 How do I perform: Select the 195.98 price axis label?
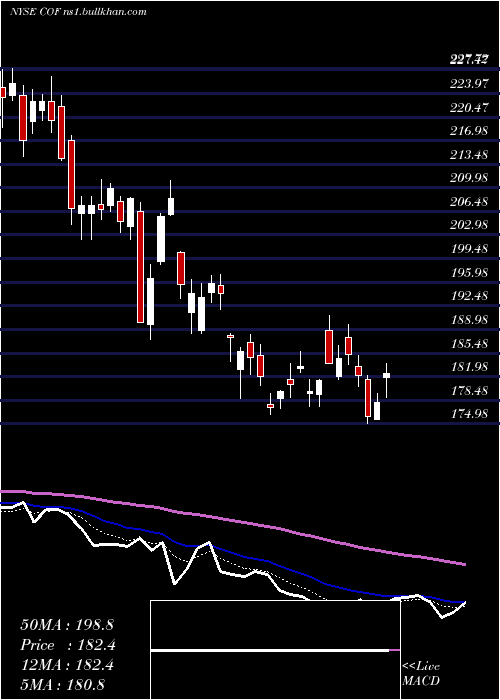pyautogui.click(x=469, y=272)
